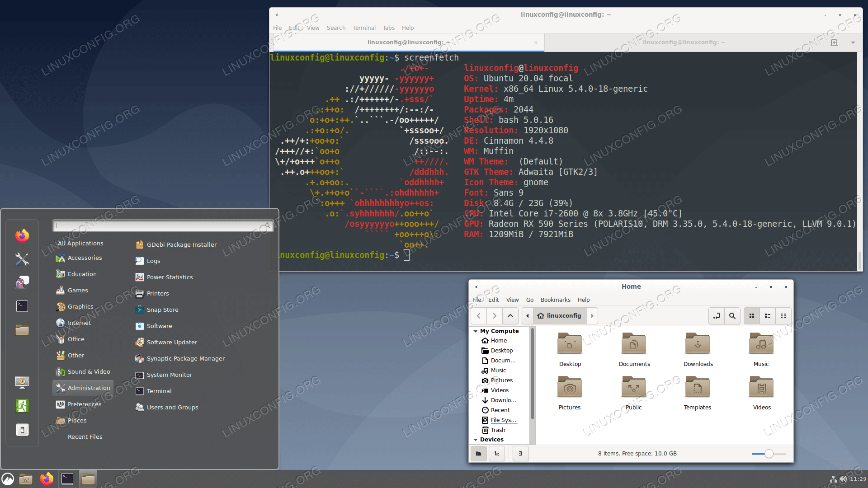Toggle location entry button in file manager toolbar

717,316
